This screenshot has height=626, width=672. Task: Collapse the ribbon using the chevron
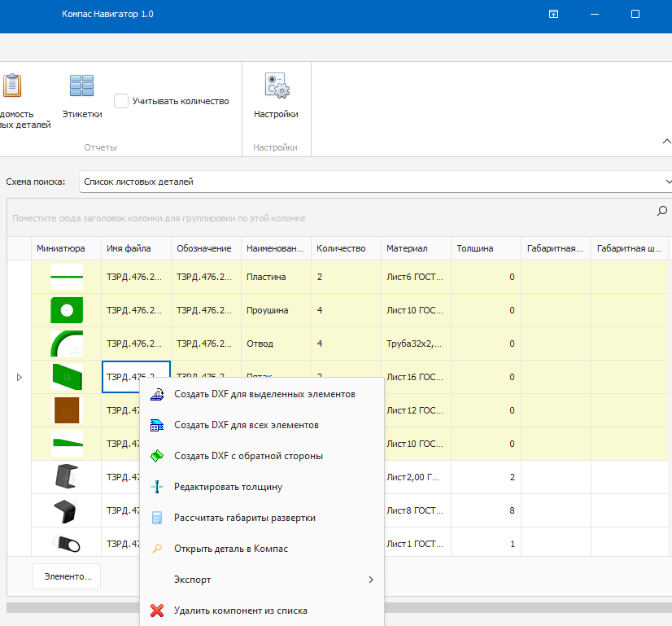pos(666,142)
